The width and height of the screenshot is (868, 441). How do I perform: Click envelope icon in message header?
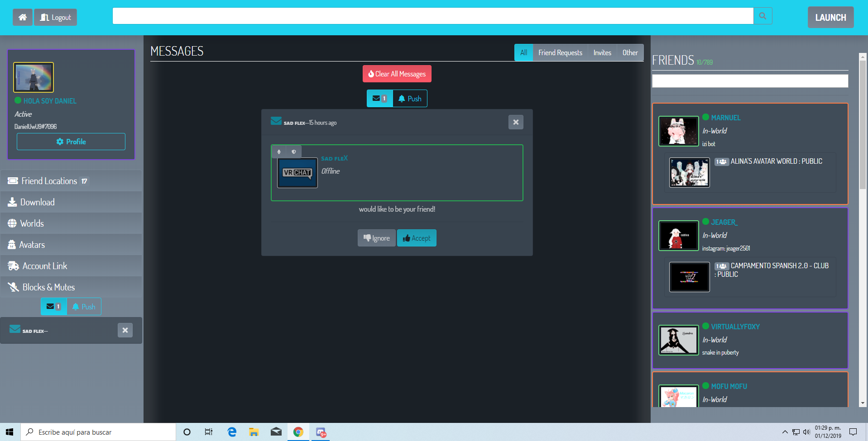tap(276, 121)
